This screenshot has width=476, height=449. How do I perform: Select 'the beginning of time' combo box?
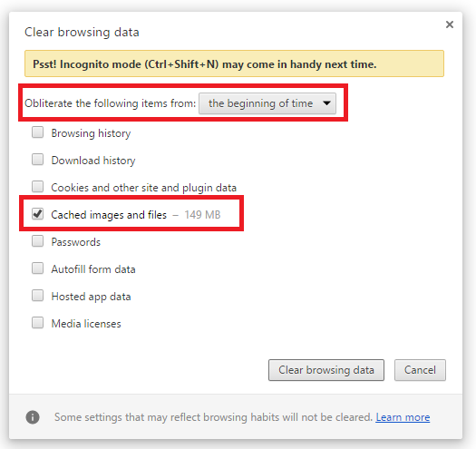tap(267, 103)
